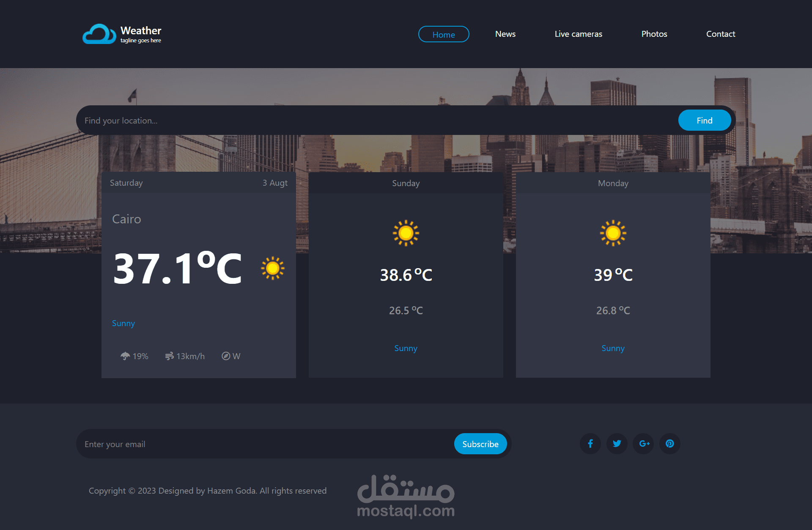Click the sun icon on Sunday card
The image size is (812, 530).
click(x=406, y=233)
